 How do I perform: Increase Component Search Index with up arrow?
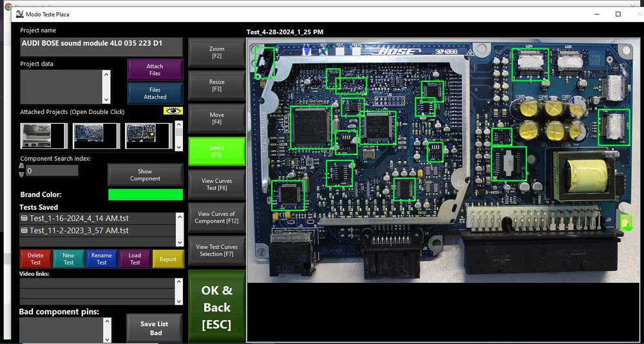22,166
